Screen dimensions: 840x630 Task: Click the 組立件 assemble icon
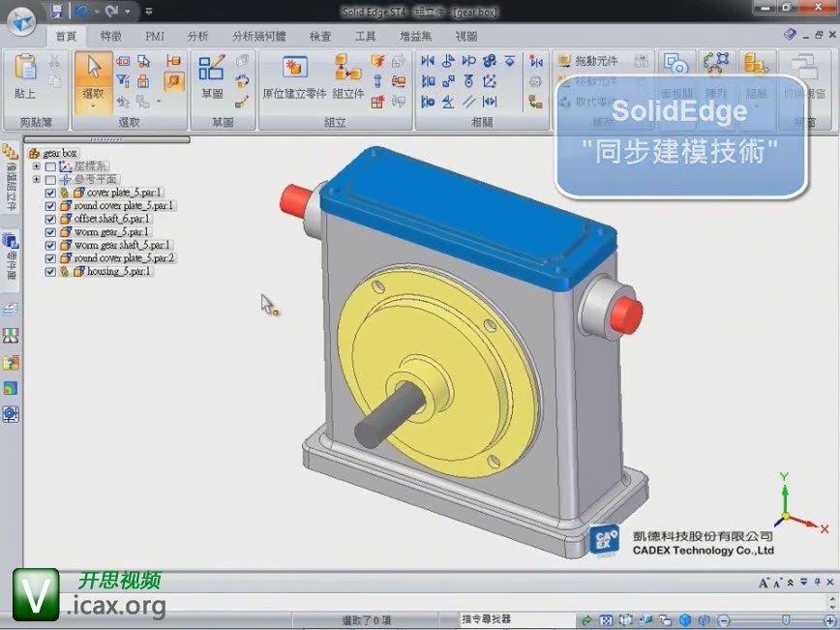(348, 68)
